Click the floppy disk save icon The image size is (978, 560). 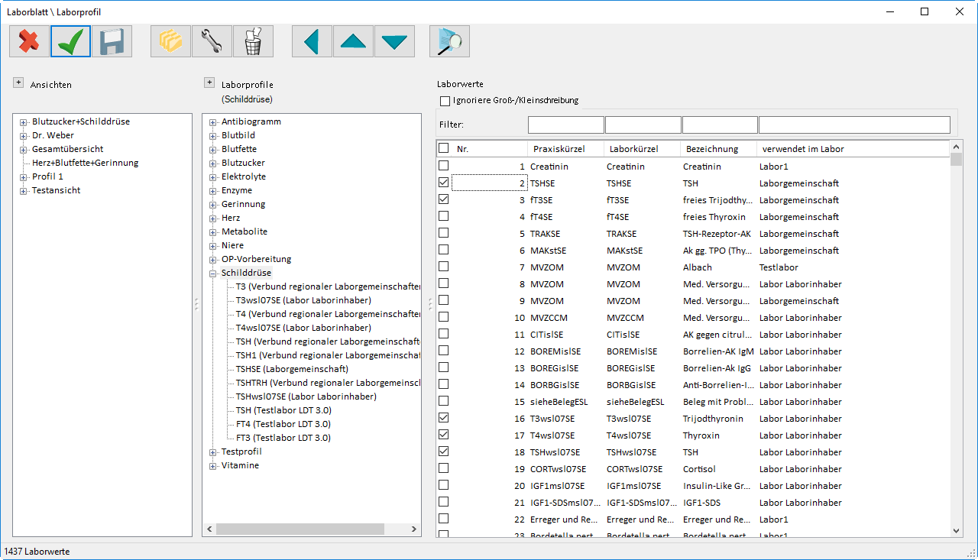coord(112,41)
